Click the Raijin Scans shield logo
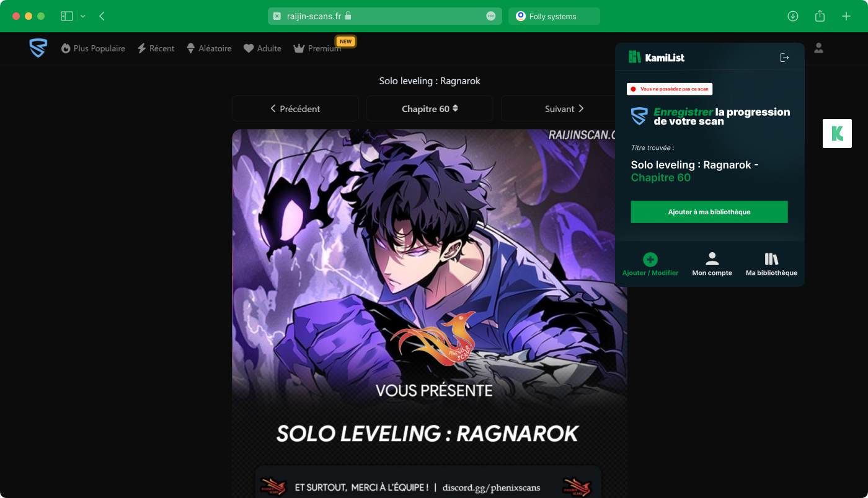868x498 pixels. 38,48
